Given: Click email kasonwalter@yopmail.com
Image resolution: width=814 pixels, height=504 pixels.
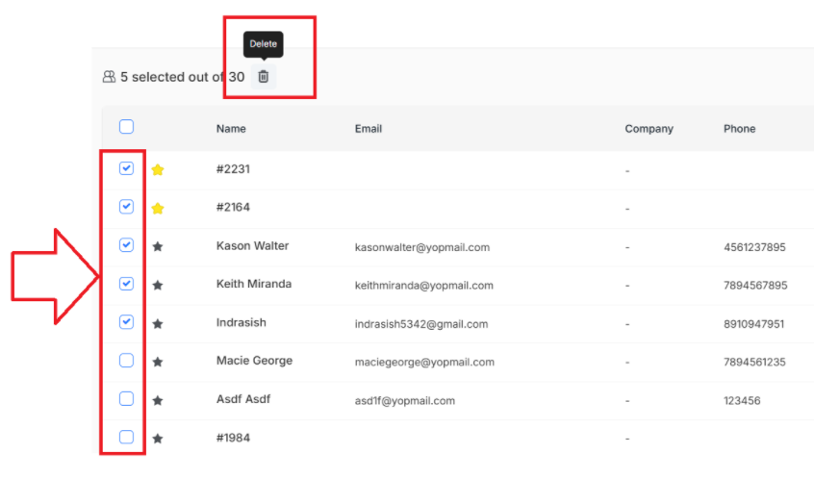Looking at the screenshot, I should (422, 247).
